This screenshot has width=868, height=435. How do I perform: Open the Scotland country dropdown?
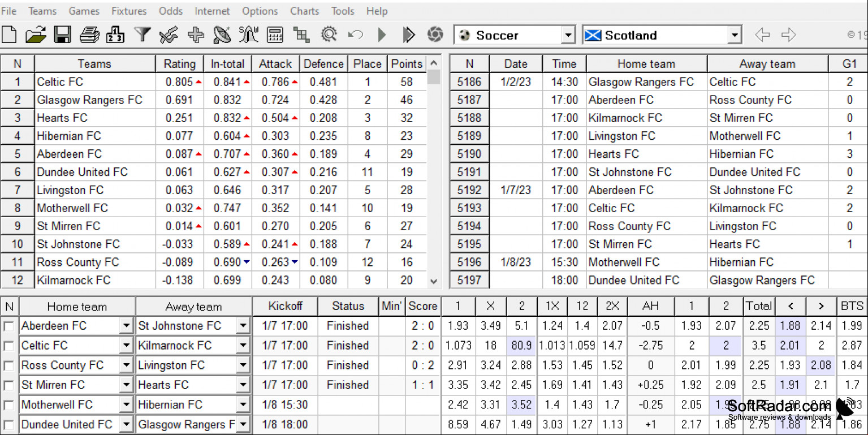pos(735,36)
